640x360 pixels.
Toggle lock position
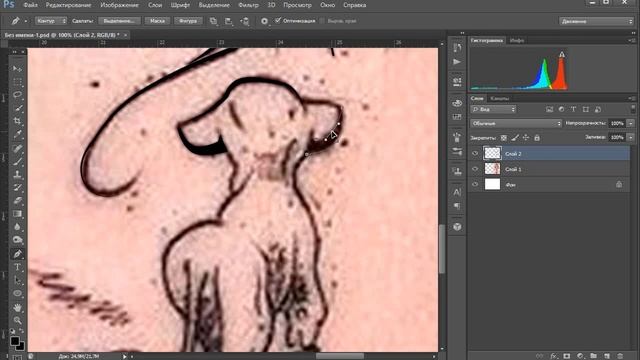click(526, 138)
